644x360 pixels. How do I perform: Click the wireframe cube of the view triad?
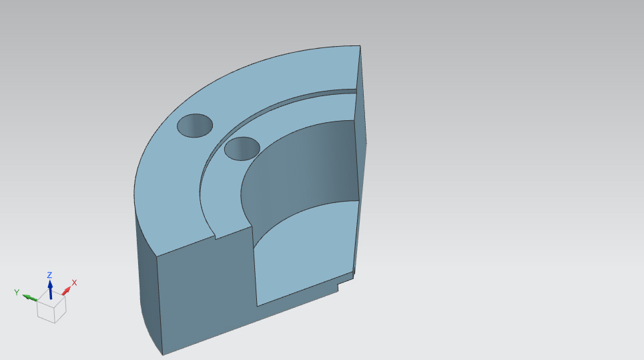pyautogui.click(x=51, y=307)
